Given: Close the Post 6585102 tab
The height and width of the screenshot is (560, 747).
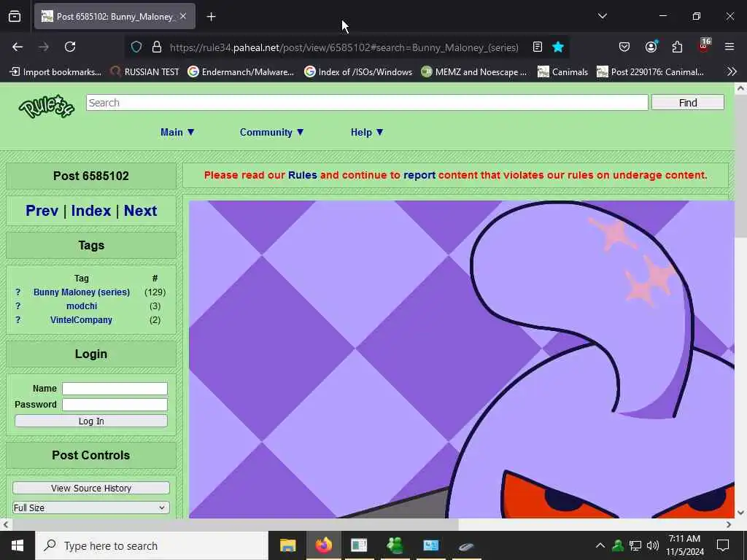Looking at the screenshot, I should click(183, 16).
